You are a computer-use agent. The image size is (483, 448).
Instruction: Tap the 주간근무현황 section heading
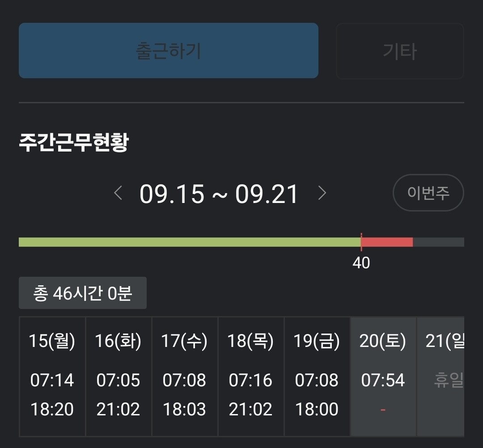point(74,143)
